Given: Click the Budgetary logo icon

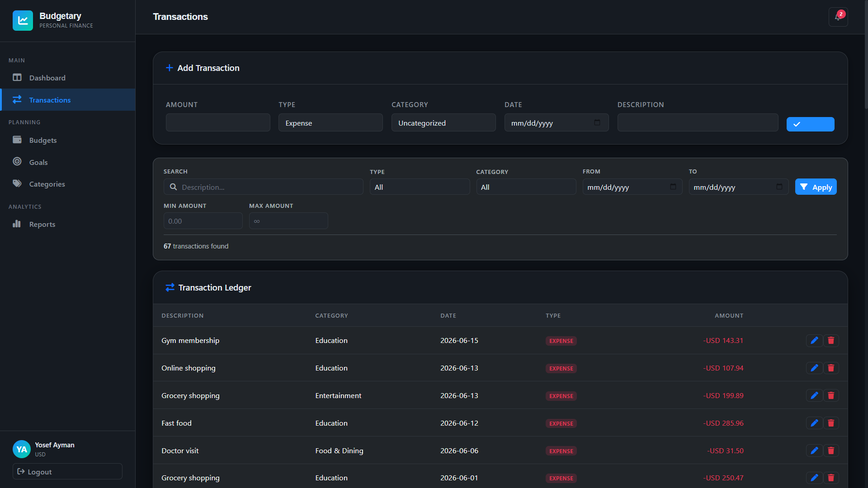Looking at the screenshot, I should tap(23, 20).
